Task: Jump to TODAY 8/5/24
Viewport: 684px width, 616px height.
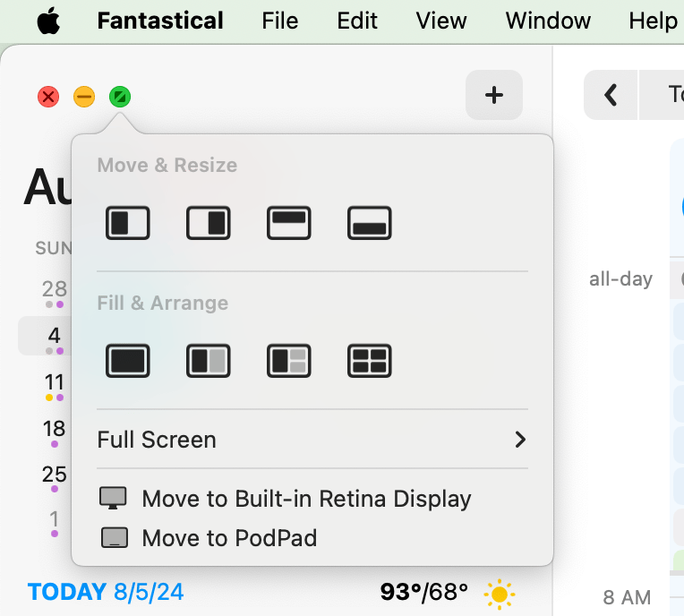Action: coord(106,592)
